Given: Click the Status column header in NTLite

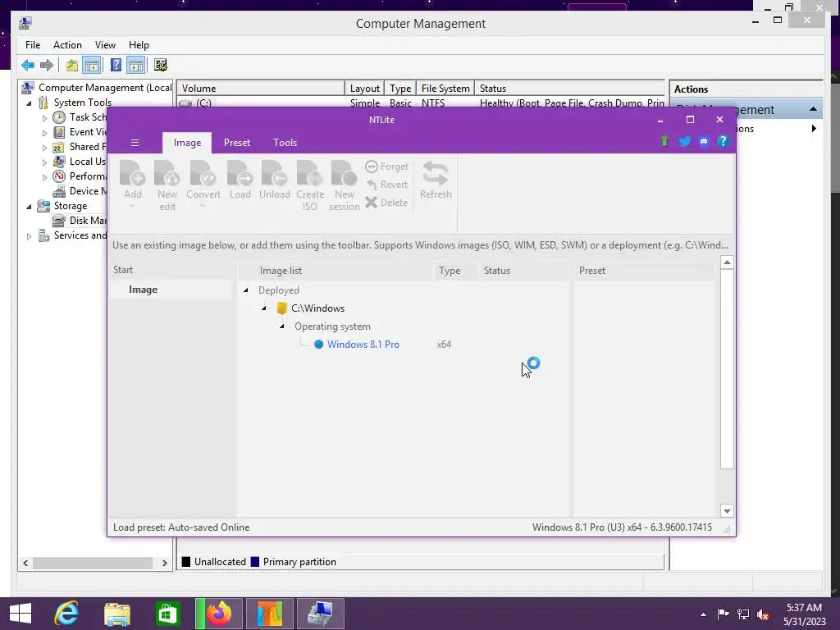Looking at the screenshot, I should [x=496, y=271].
